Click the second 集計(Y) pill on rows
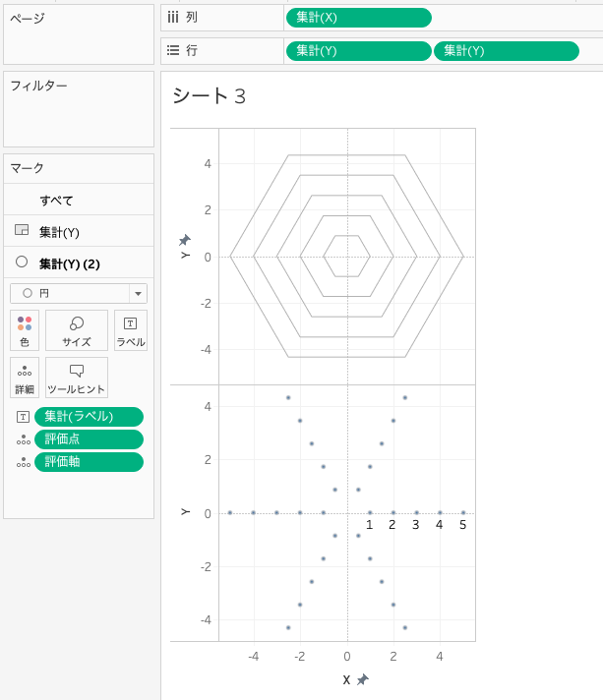The width and height of the screenshot is (603, 700). (x=506, y=51)
